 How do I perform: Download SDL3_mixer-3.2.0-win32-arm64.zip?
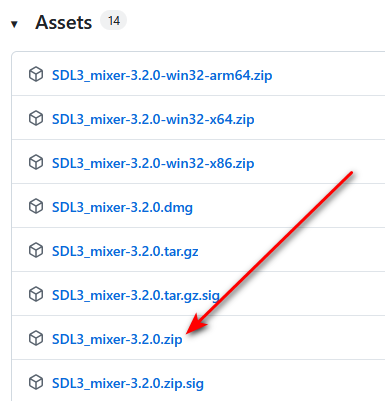pos(162,75)
